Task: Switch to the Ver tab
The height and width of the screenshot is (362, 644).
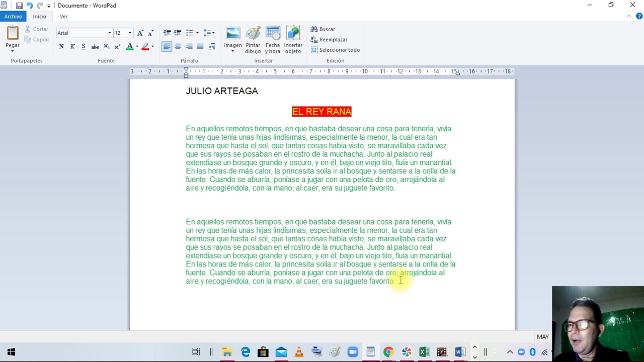Action: [x=64, y=17]
